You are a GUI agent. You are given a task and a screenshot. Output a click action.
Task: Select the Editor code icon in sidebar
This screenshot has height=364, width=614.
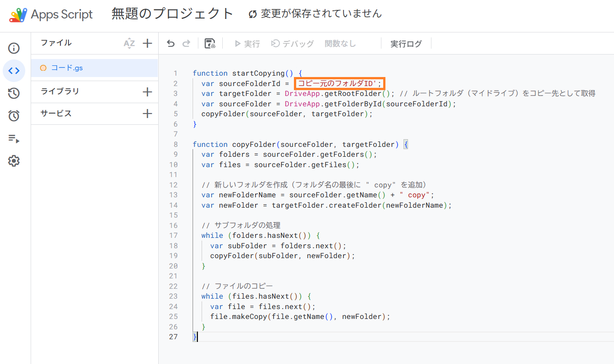tap(14, 71)
